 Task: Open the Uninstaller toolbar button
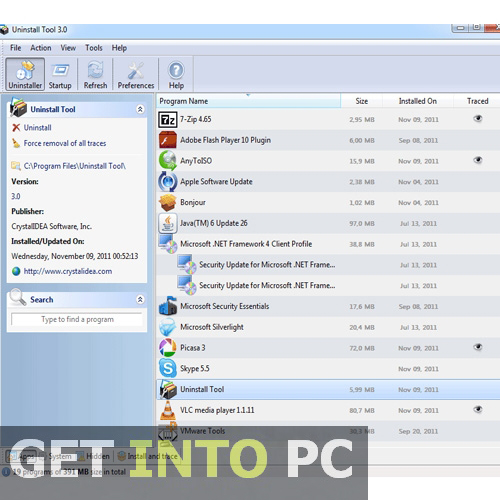[25, 74]
